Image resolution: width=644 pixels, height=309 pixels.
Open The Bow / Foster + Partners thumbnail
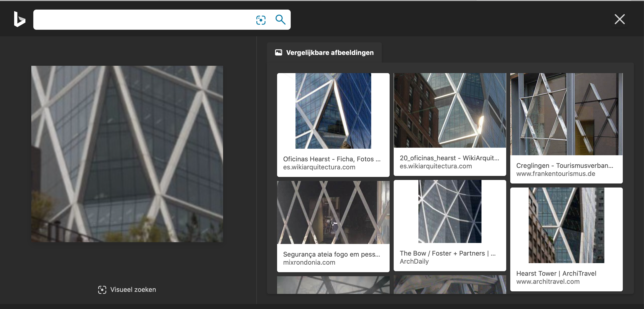[450, 211]
